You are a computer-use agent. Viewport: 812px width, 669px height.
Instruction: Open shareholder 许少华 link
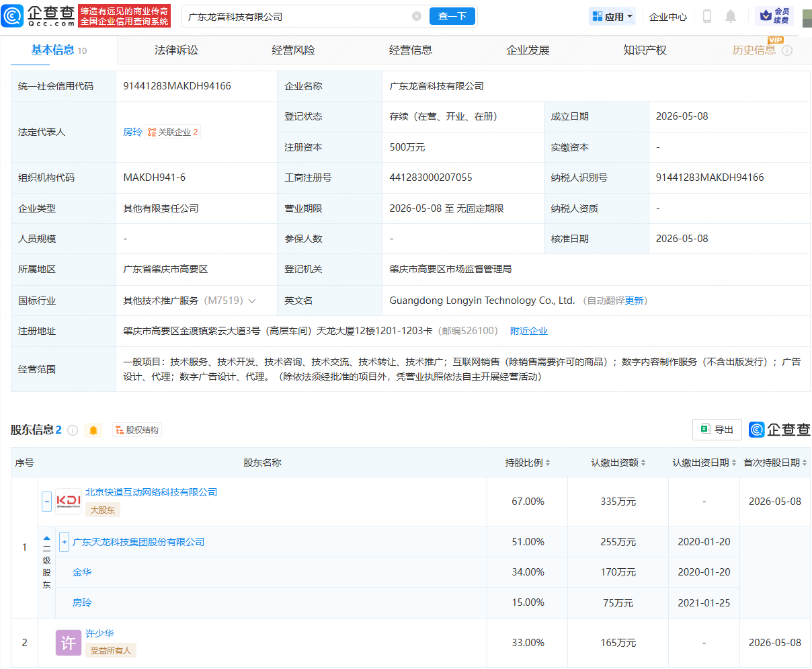tap(99, 634)
